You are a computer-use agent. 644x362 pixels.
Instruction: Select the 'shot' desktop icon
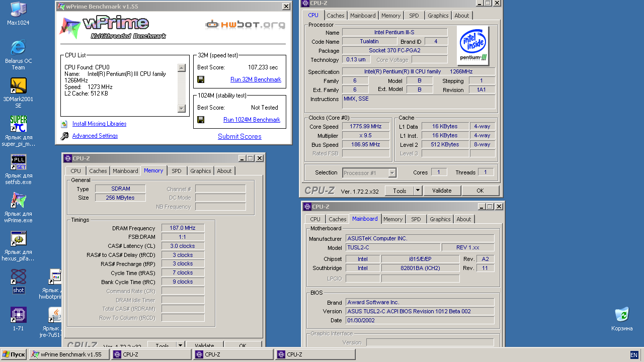click(x=18, y=277)
